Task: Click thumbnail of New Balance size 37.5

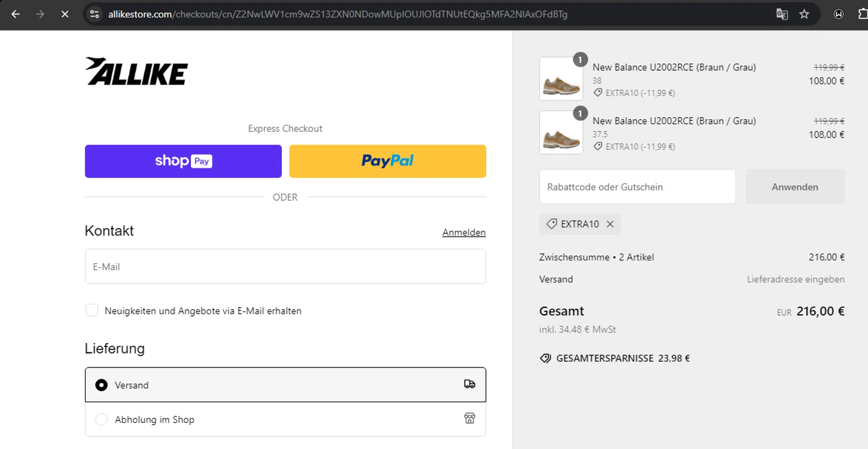Action: pyautogui.click(x=561, y=133)
